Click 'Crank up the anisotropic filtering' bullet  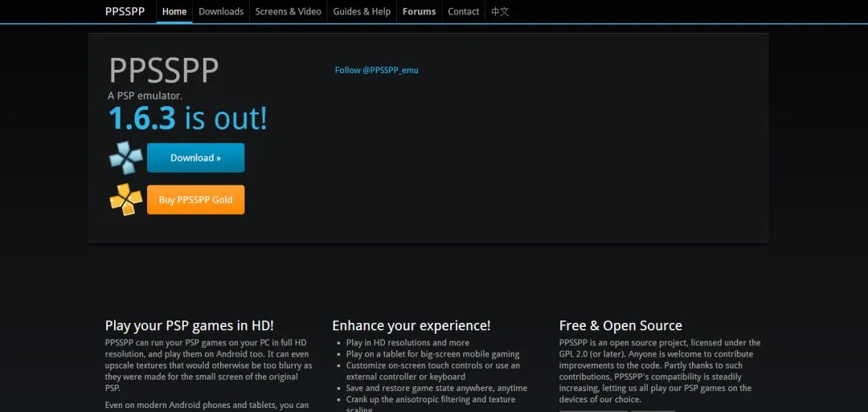(431, 404)
